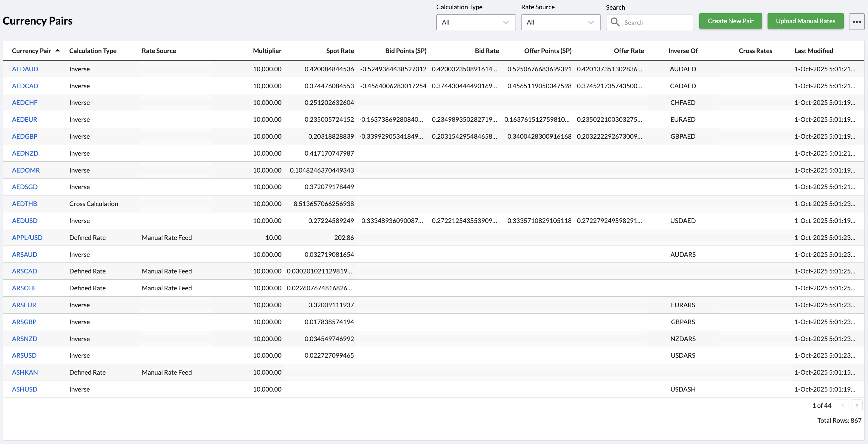This screenshot has height=444, width=868.
Task: Sort by Last Modified column header
Action: point(813,51)
